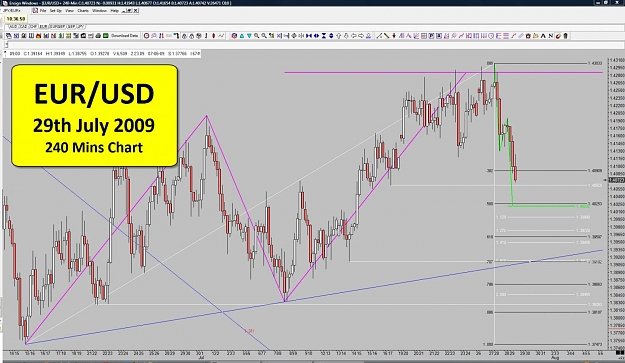
Task: Open the Set Up menu
Action: coord(55,11)
